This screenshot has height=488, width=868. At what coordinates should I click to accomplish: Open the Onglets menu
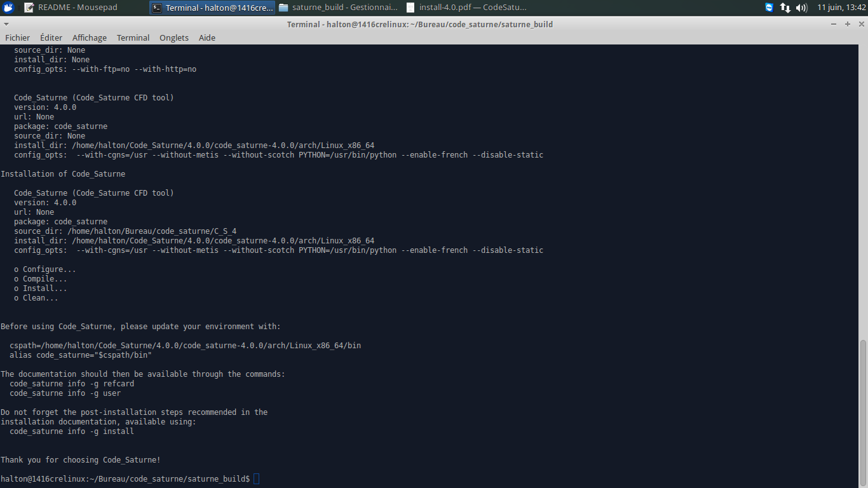(x=174, y=37)
